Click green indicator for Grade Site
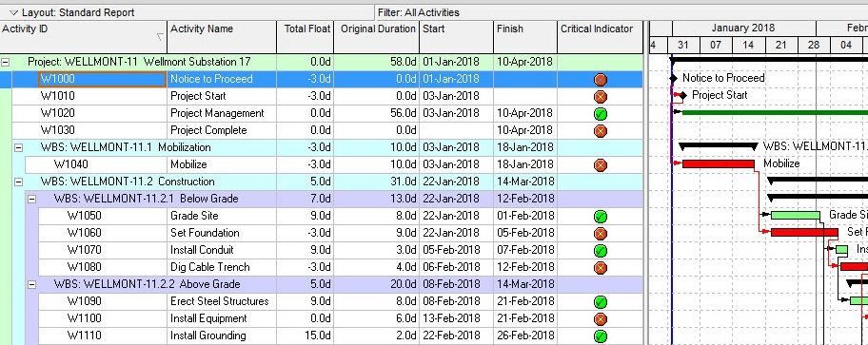Viewport: 868px width, 345px height. point(600,217)
